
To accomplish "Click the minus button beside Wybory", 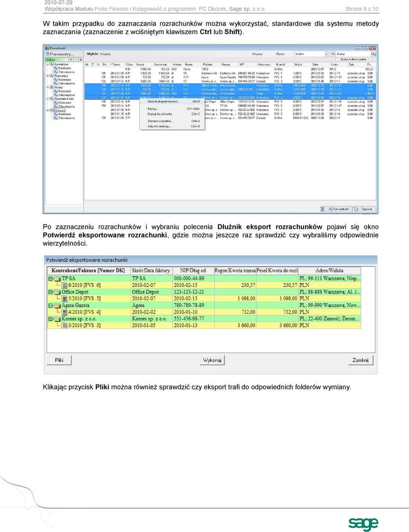I will coord(76,60).
